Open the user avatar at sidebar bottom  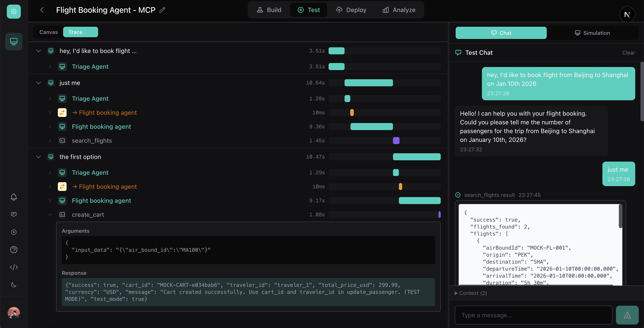point(14,313)
